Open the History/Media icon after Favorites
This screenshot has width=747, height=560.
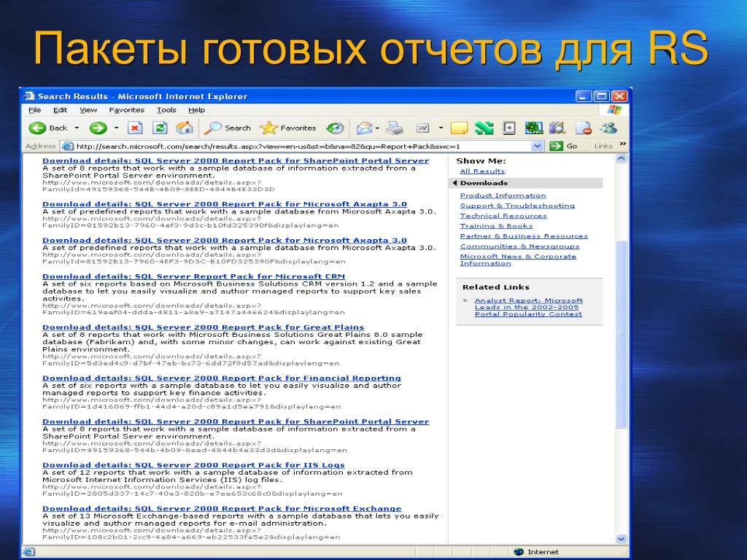click(x=335, y=128)
